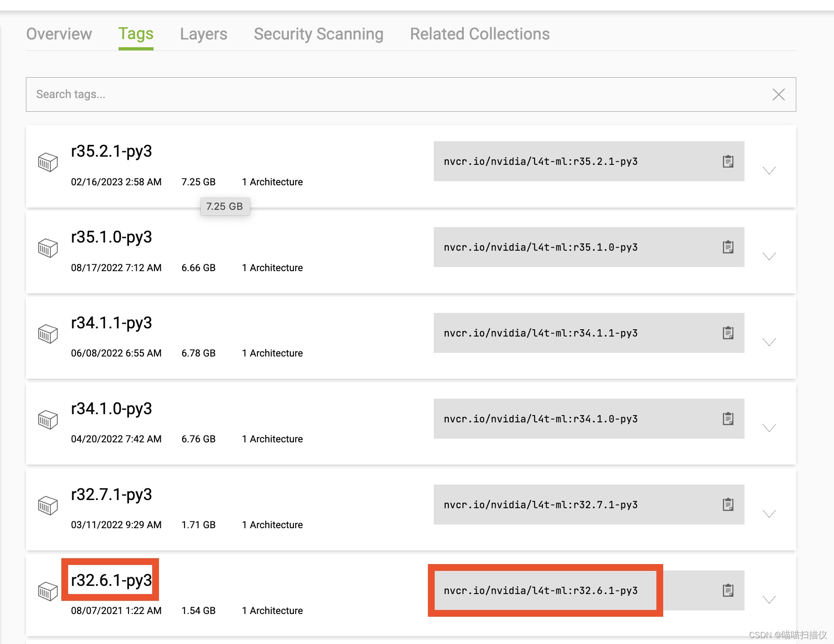Expand details for r34.1.1-py3 tag
Image resolution: width=834 pixels, height=644 pixels.
click(769, 342)
